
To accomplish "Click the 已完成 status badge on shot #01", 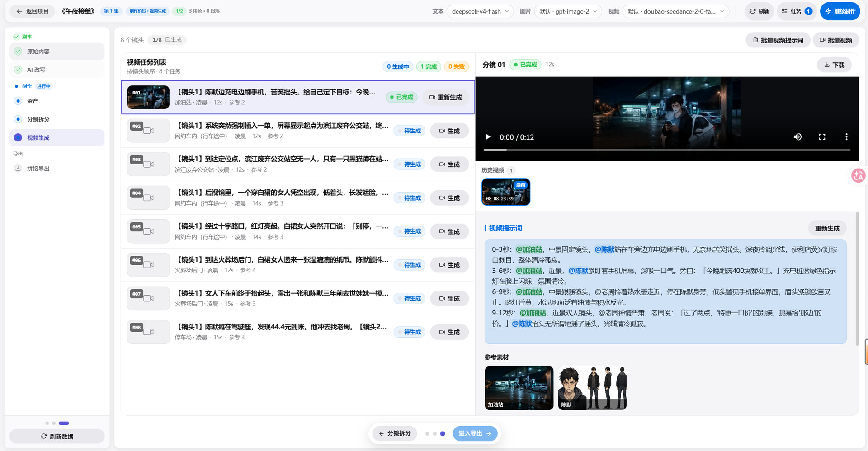I will coord(401,97).
